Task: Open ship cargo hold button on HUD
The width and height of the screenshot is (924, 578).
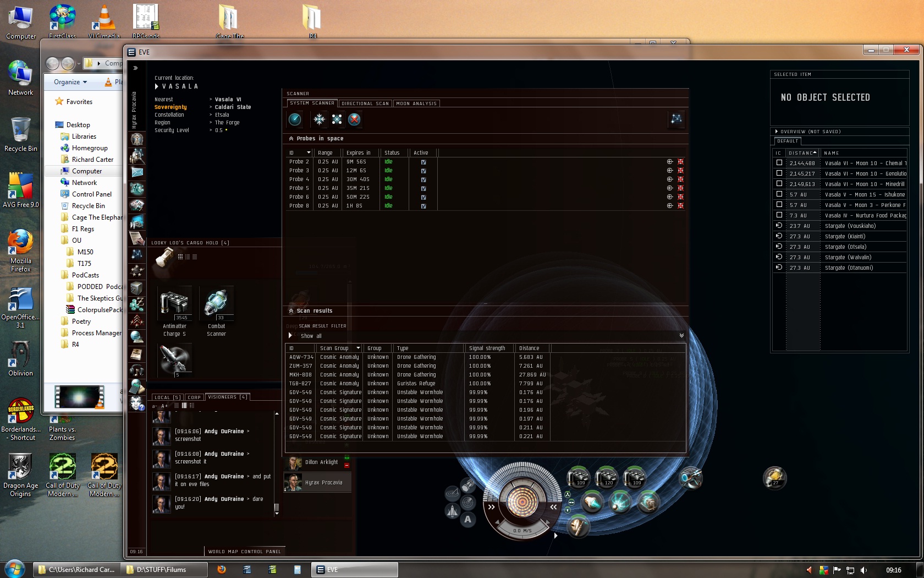Action: [468, 486]
